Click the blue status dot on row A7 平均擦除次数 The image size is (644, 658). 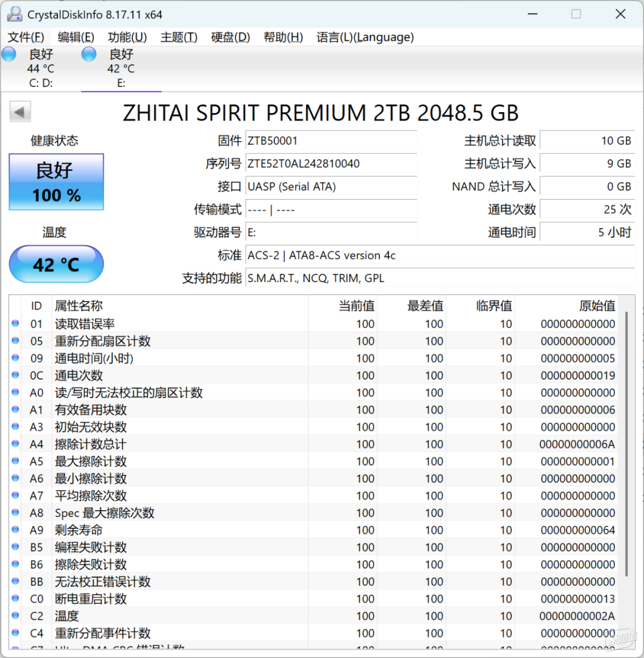point(16,495)
